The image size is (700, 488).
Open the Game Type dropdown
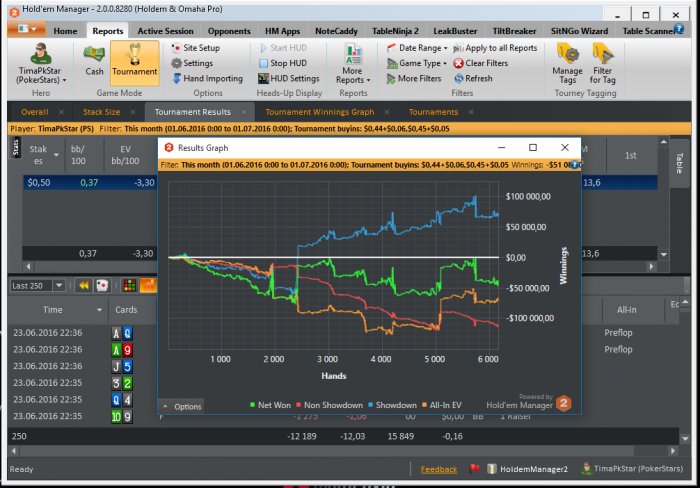coord(417,63)
